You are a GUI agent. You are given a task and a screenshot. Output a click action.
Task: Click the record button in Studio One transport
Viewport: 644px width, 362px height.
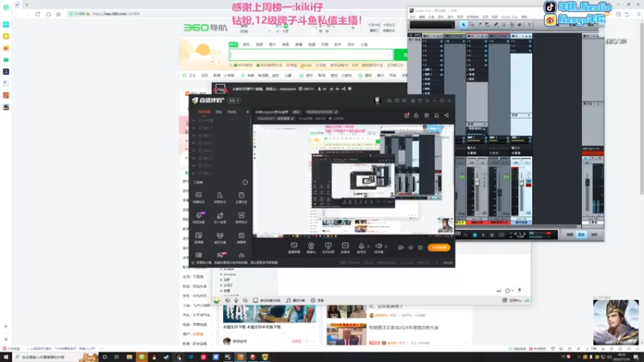492,235
